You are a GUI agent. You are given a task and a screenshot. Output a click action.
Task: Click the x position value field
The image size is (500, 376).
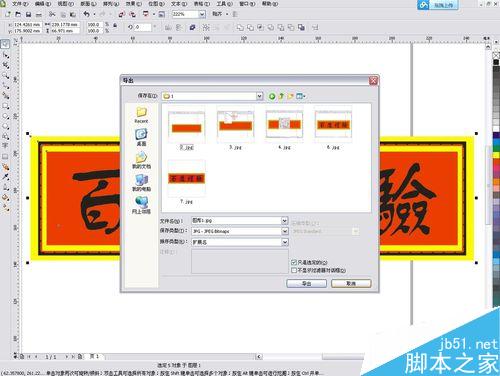pyautogui.click(x=27, y=25)
